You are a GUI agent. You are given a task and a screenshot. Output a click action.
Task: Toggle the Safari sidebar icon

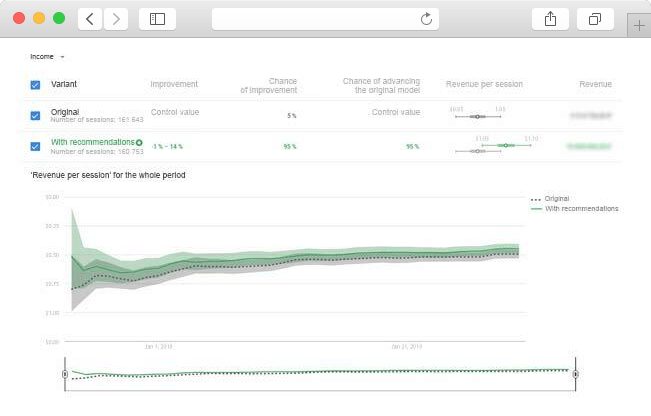coord(157,19)
